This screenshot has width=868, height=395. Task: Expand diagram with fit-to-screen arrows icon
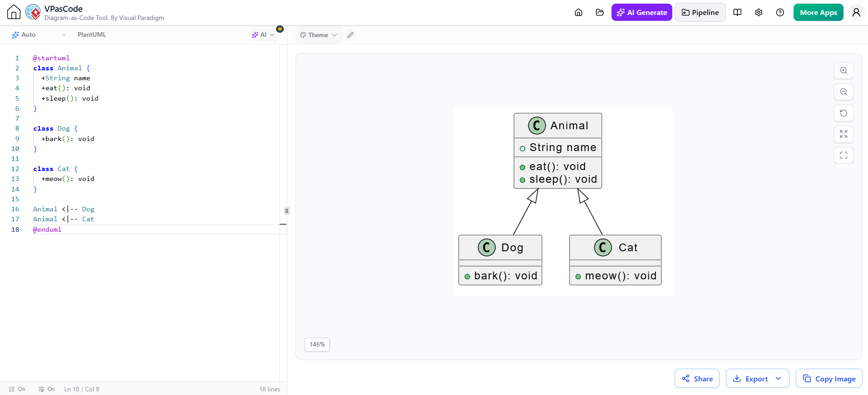pyautogui.click(x=843, y=134)
